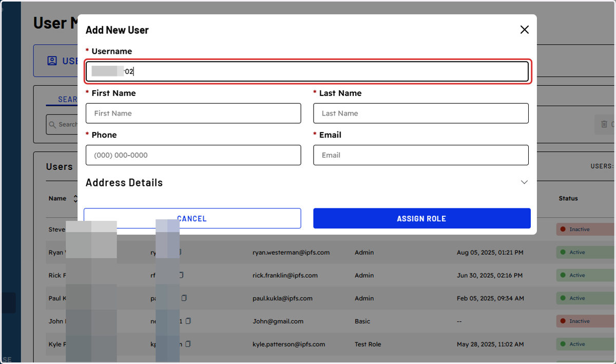Click May 28, 2025, 11:02 AM date
This screenshot has height=364, width=616.
pyautogui.click(x=490, y=344)
